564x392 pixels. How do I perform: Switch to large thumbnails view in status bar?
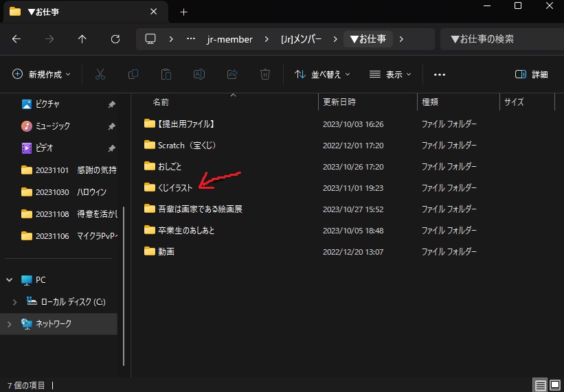[x=555, y=385]
